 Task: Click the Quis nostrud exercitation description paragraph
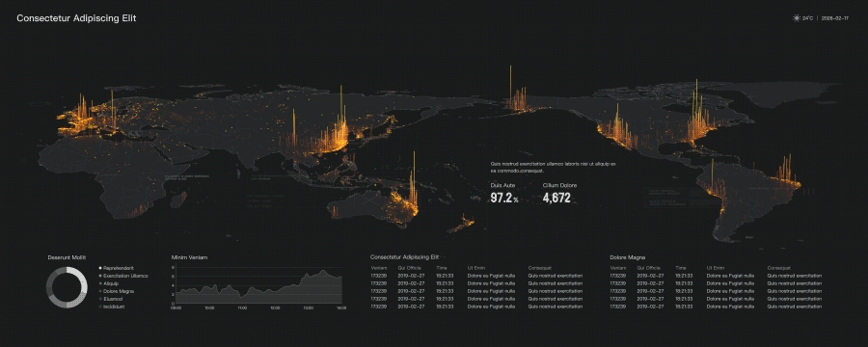click(553, 168)
